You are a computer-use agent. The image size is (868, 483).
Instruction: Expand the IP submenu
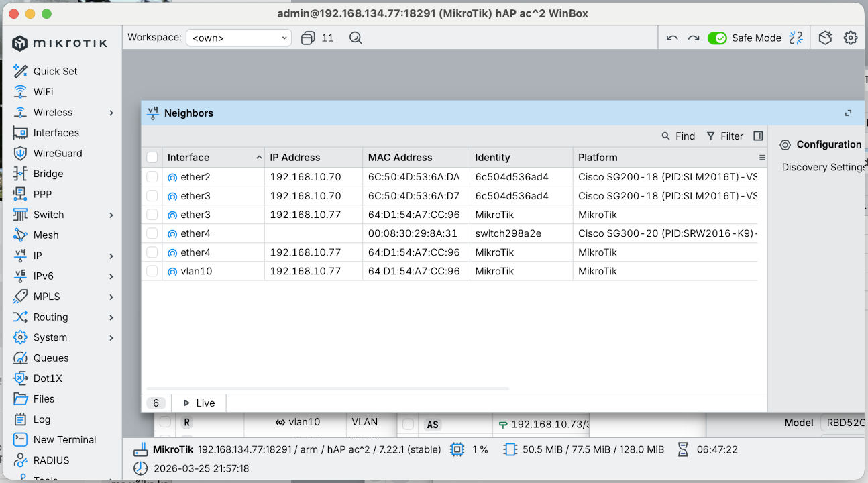[x=37, y=255]
